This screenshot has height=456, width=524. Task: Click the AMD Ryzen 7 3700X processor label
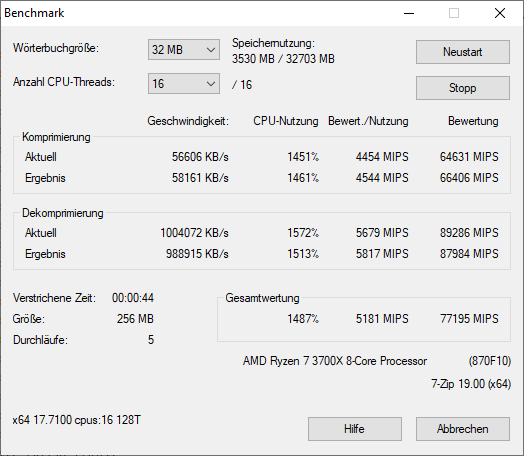click(x=335, y=361)
